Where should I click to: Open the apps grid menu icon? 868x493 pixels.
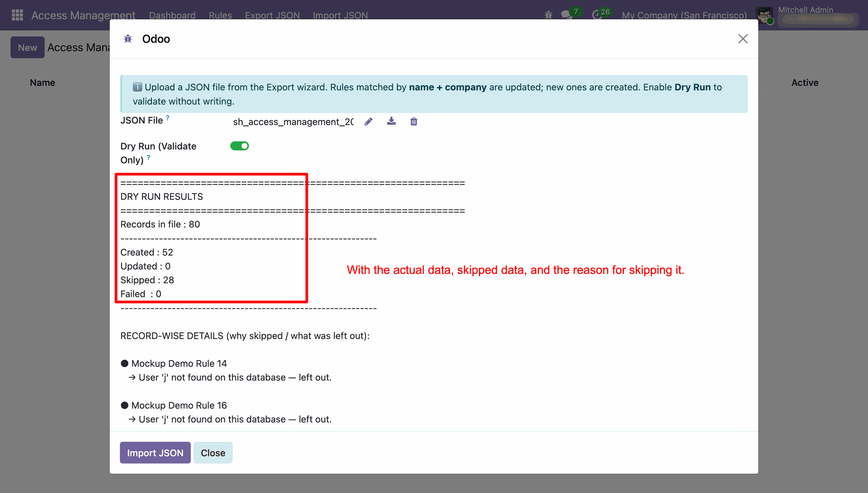click(17, 15)
